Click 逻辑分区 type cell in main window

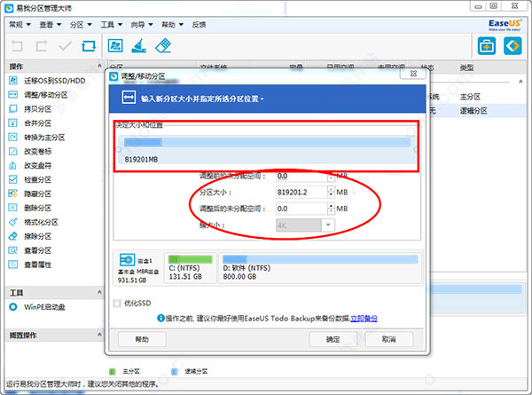tap(473, 111)
